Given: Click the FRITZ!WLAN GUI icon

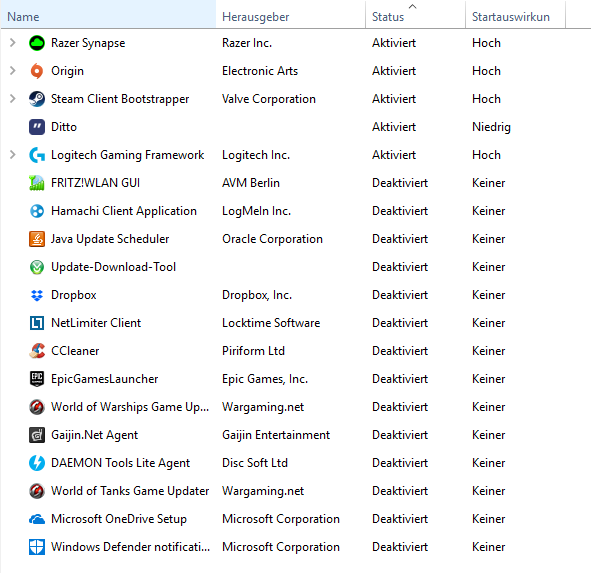Looking at the screenshot, I should tap(37, 183).
